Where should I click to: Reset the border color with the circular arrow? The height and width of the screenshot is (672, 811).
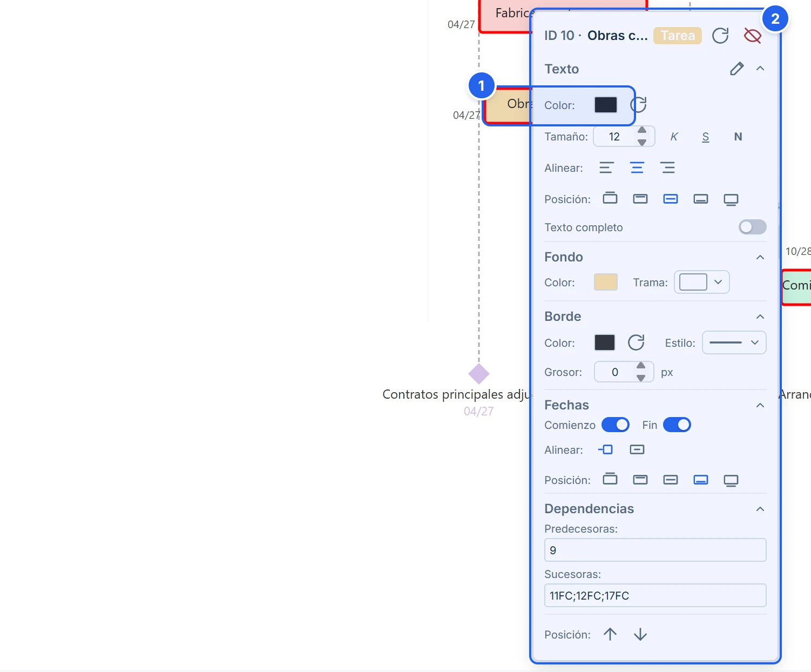pyautogui.click(x=636, y=342)
